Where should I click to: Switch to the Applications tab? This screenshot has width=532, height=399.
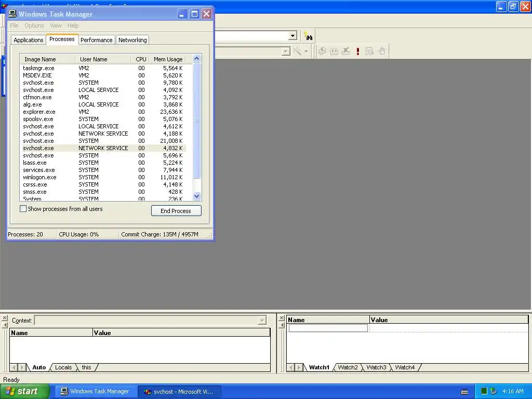pos(29,40)
